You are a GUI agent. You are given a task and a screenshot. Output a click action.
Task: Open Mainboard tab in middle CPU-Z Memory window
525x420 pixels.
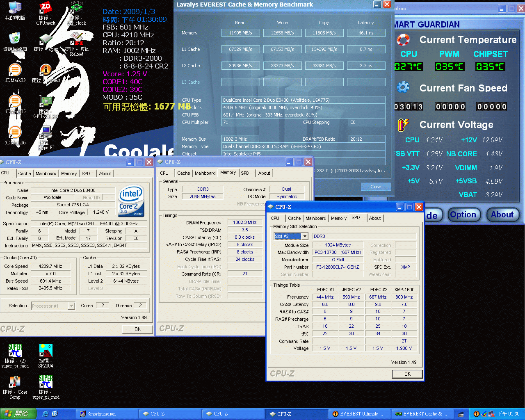(205, 173)
